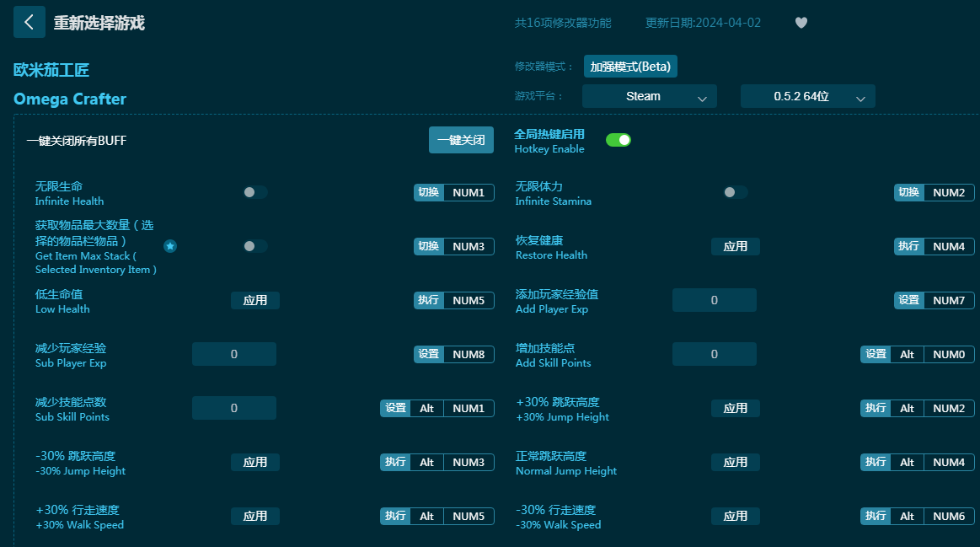Focus the Sub Skill Points value field

pyautogui.click(x=233, y=408)
